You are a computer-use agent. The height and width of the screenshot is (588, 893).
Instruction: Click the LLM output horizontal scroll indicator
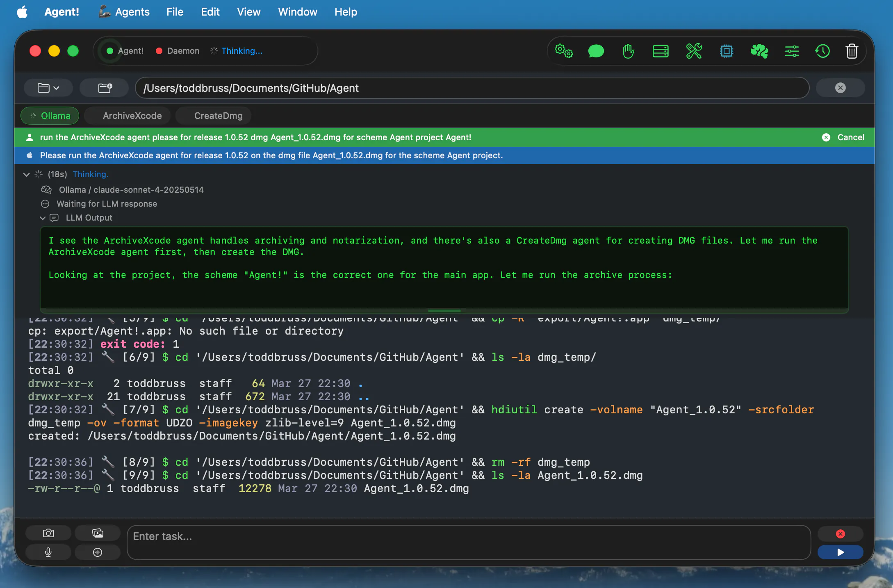[x=444, y=310]
